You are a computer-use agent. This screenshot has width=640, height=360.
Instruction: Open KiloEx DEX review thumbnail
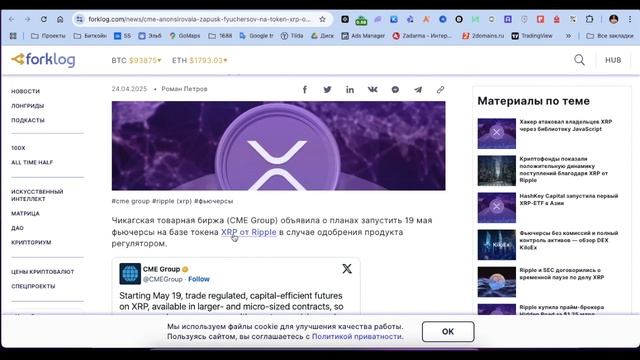[x=497, y=244]
